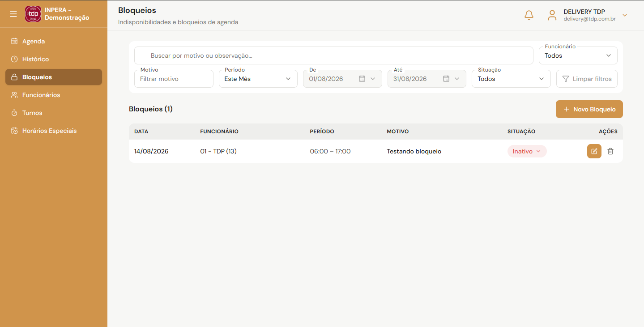
Task: Focus the Buscar por motivo search field
Action: (334, 55)
